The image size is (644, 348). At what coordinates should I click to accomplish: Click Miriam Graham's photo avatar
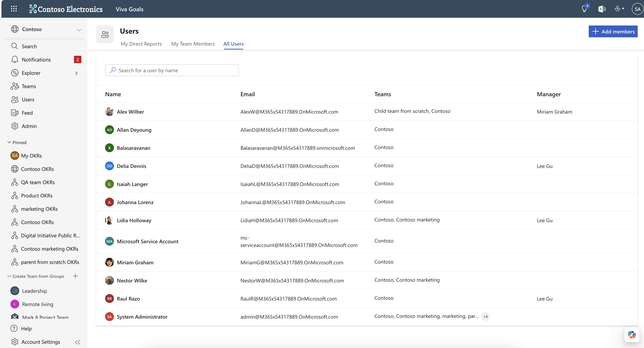click(109, 262)
